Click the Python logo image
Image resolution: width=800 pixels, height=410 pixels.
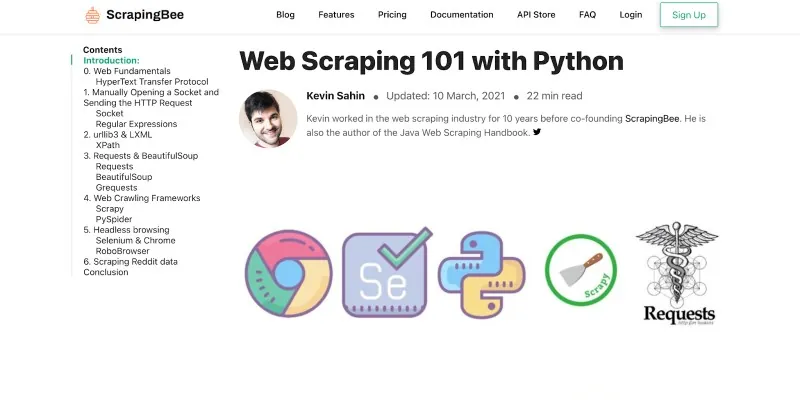[482, 274]
